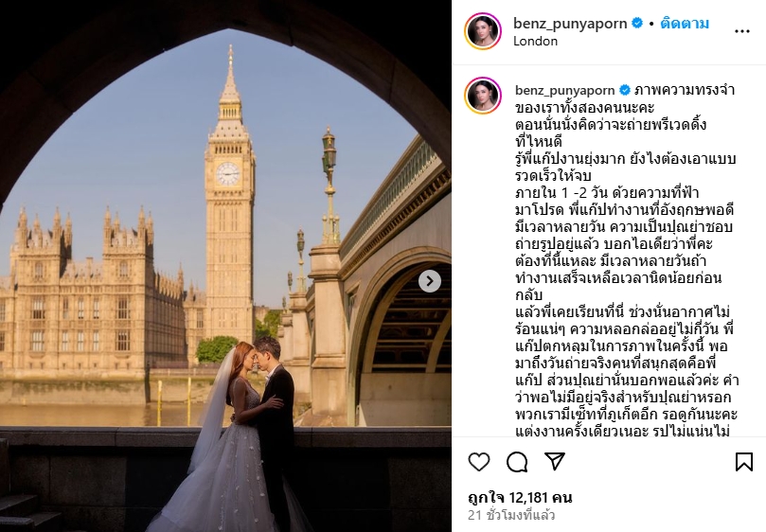The height and width of the screenshot is (532, 766).
Task: Click the verified badge next to the header username
Action: [637, 23]
